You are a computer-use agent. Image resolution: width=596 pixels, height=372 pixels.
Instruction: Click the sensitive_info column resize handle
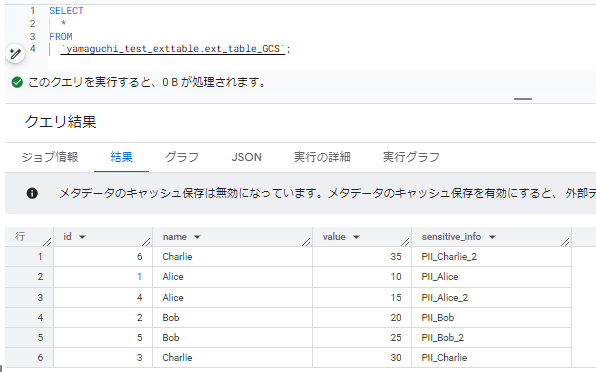pyautogui.click(x=565, y=241)
